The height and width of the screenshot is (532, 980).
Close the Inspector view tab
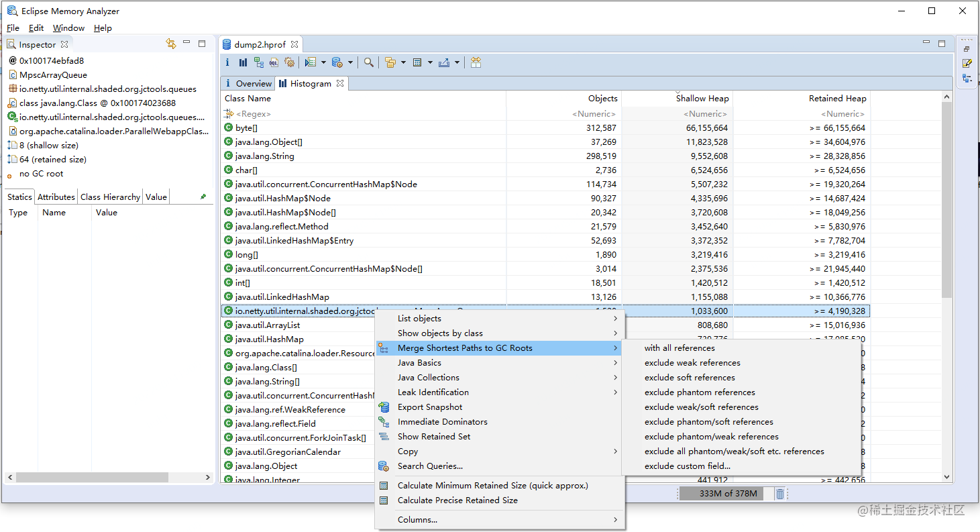pyautogui.click(x=64, y=44)
